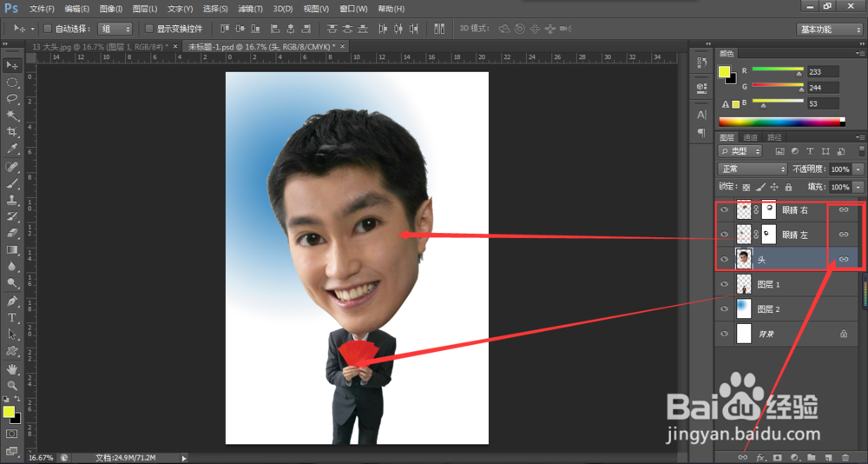Open the Color panel flyout menu
Viewport: 868px width, 464px height.
click(x=859, y=54)
